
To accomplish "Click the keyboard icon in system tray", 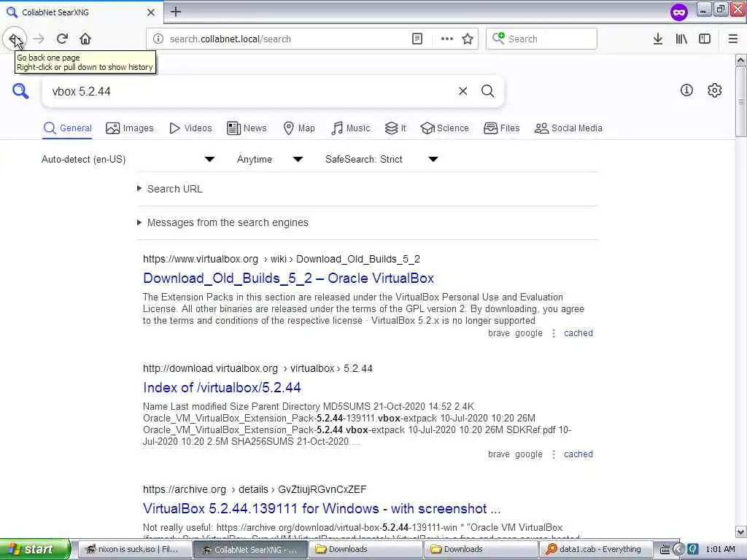I will [x=665, y=550].
